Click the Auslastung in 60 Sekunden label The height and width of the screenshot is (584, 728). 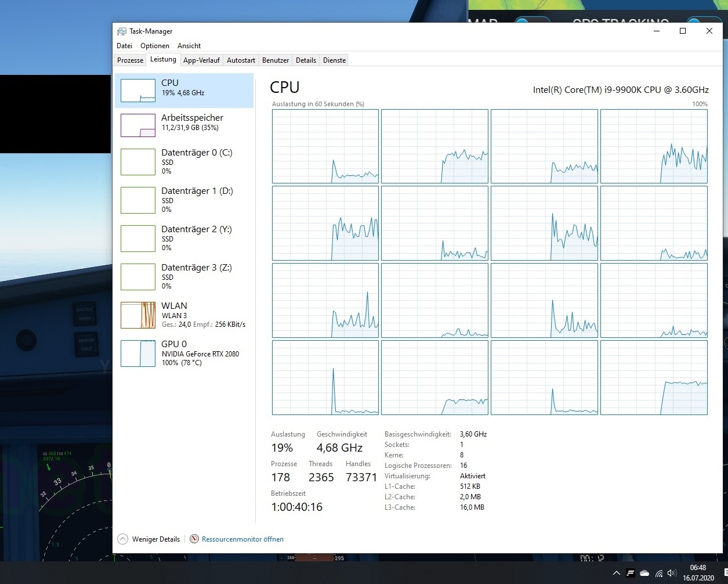click(x=318, y=104)
